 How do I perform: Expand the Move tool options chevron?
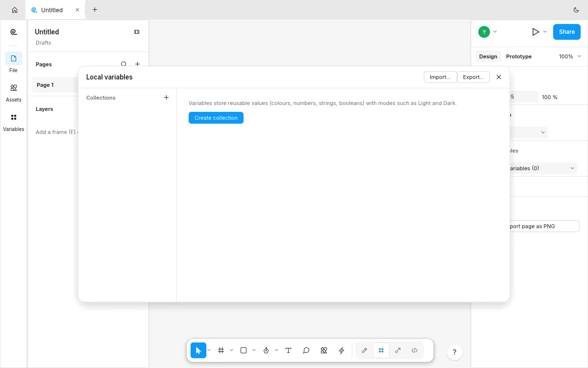point(209,350)
